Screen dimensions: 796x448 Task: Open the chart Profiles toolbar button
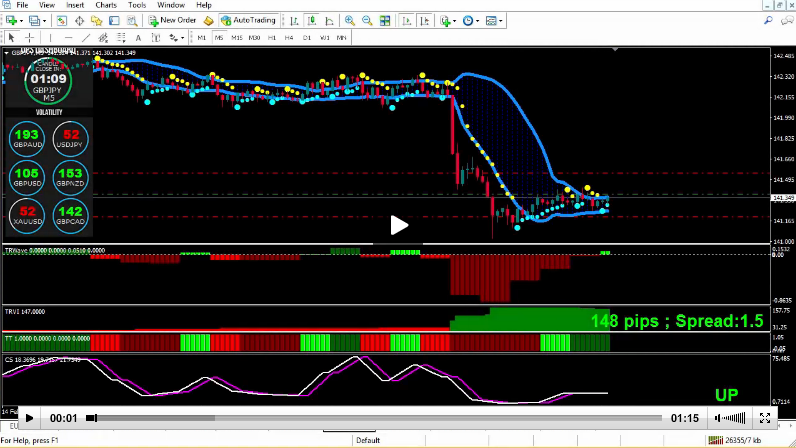[x=35, y=21]
